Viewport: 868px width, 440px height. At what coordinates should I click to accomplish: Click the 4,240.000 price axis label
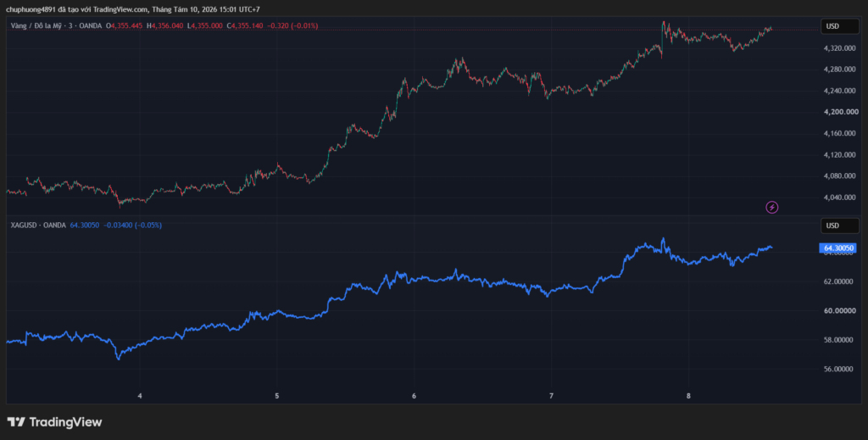pos(840,91)
